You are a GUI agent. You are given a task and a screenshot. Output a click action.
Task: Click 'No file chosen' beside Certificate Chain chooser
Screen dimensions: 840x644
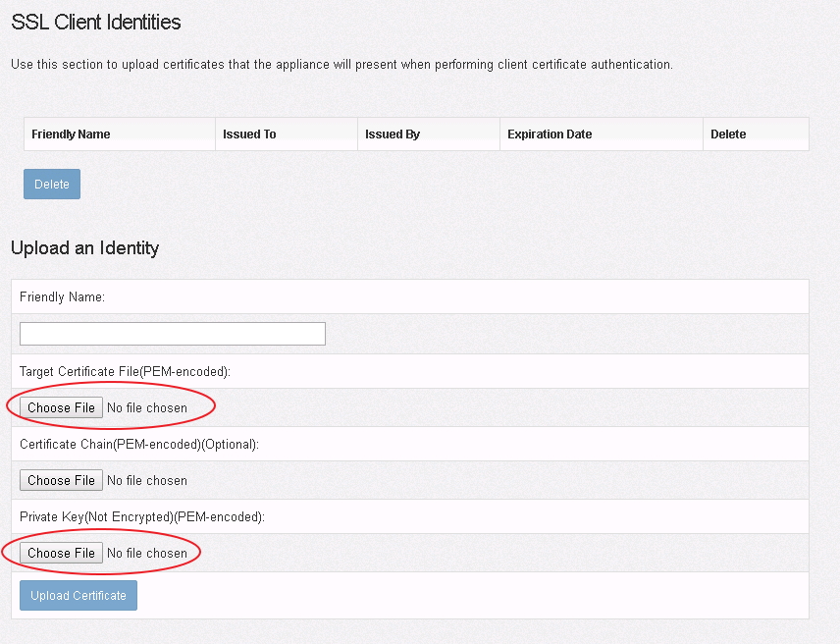(x=147, y=481)
